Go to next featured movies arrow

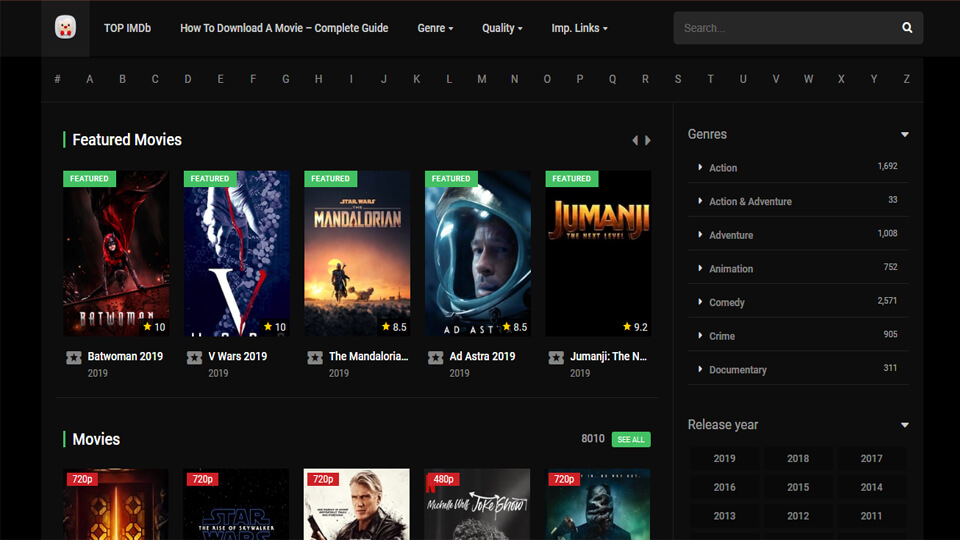pyautogui.click(x=648, y=140)
